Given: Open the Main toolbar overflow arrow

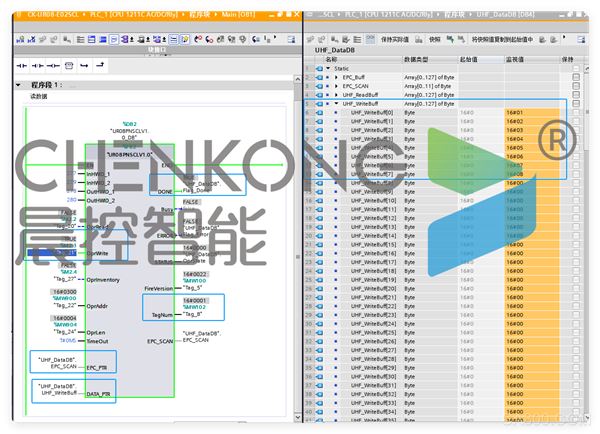Looking at the screenshot, I should pos(275,37).
